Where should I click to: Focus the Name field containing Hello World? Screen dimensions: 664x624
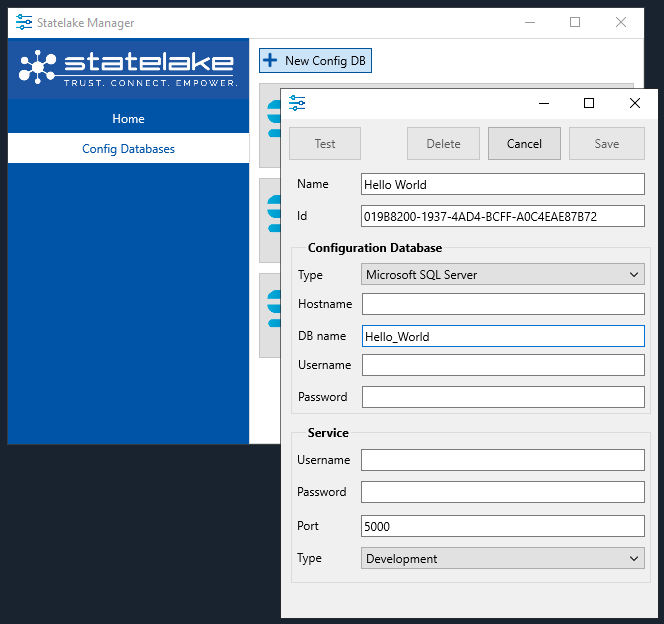503,184
